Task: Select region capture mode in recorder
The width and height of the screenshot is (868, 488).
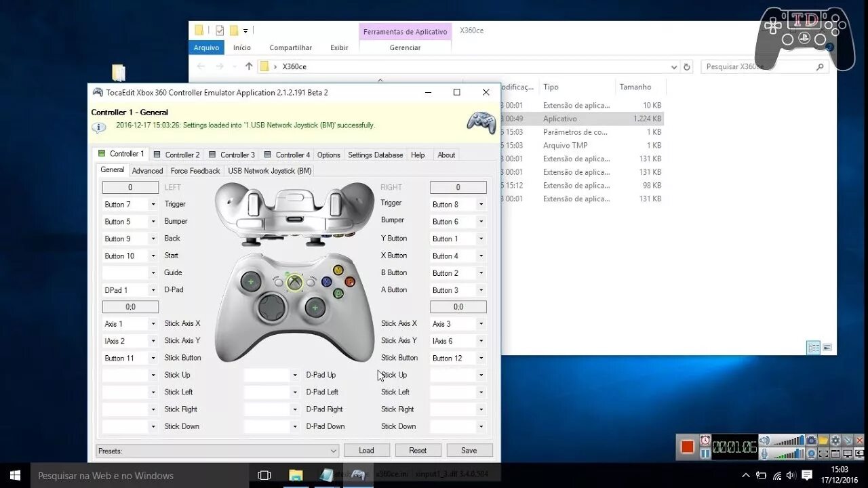Action: click(x=823, y=453)
